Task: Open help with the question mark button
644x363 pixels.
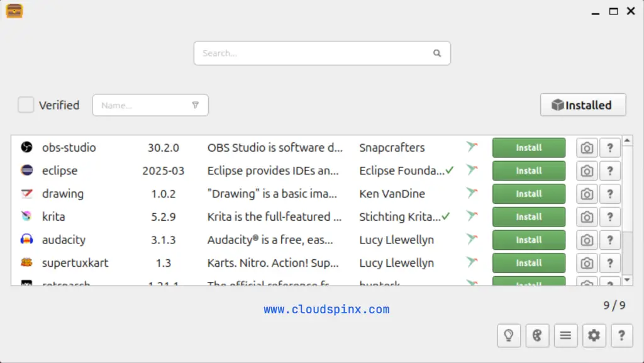Action: pos(622,335)
